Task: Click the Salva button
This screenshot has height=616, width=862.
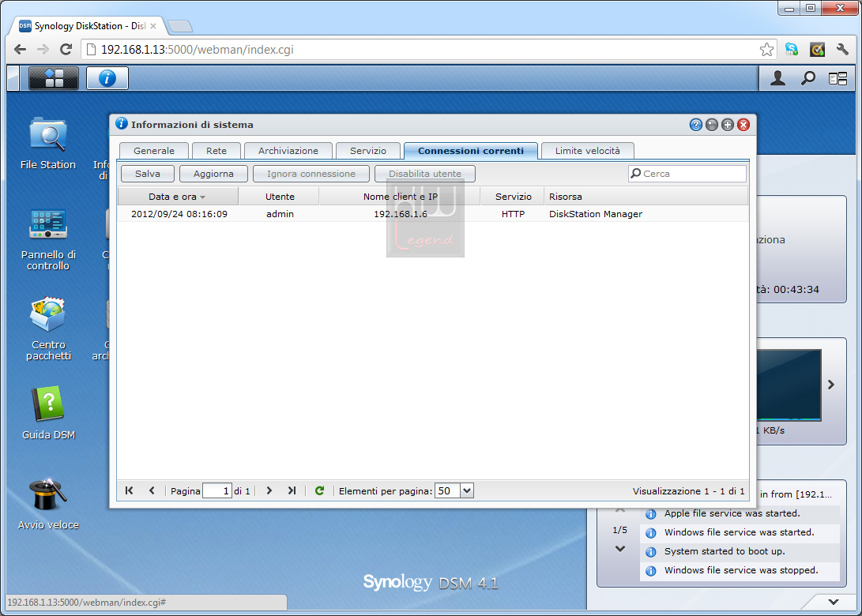Action: (148, 174)
